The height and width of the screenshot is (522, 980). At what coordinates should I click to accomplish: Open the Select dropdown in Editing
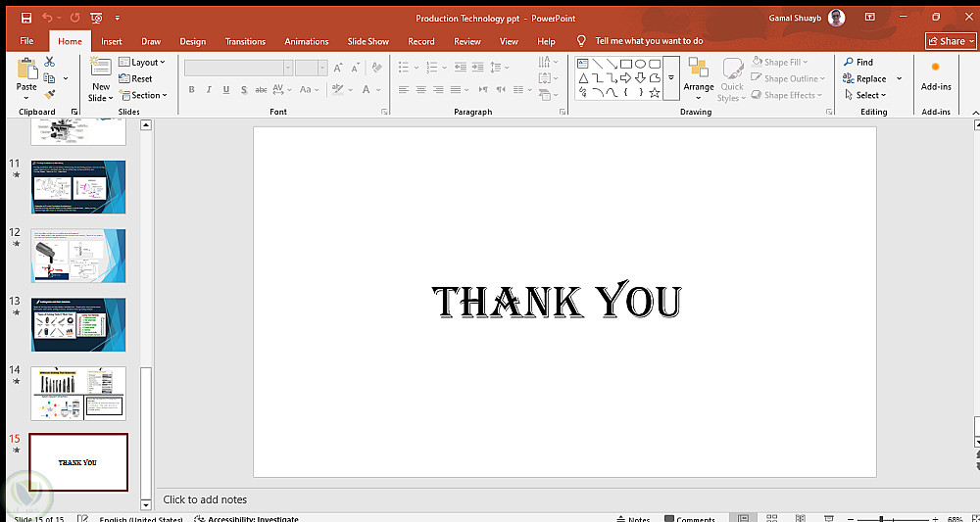pyautogui.click(x=865, y=95)
